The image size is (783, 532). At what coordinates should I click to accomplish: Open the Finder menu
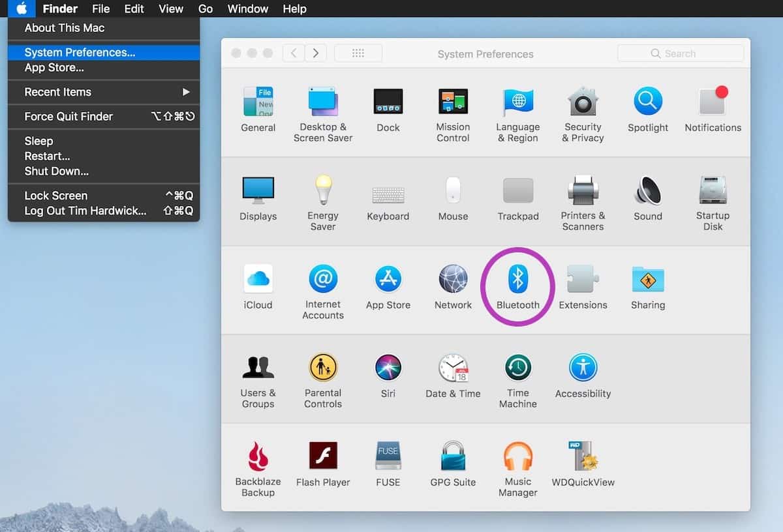(60, 8)
